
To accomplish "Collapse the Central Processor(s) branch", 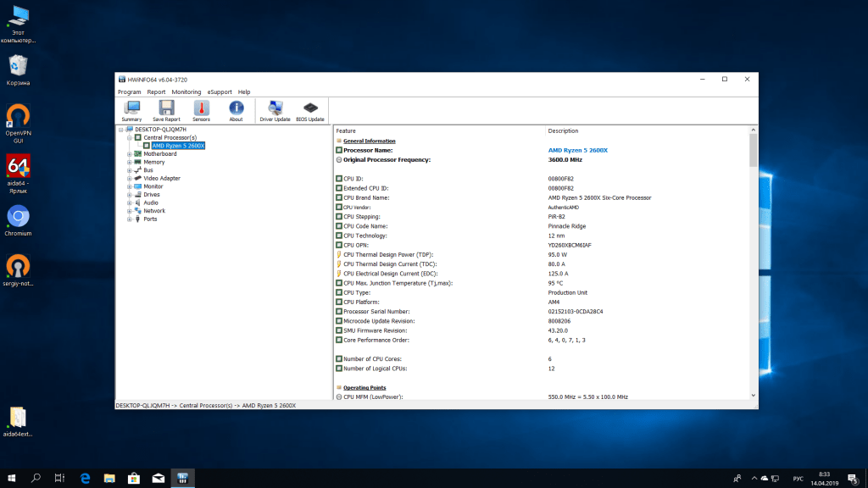I will click(x=130, y=138).
